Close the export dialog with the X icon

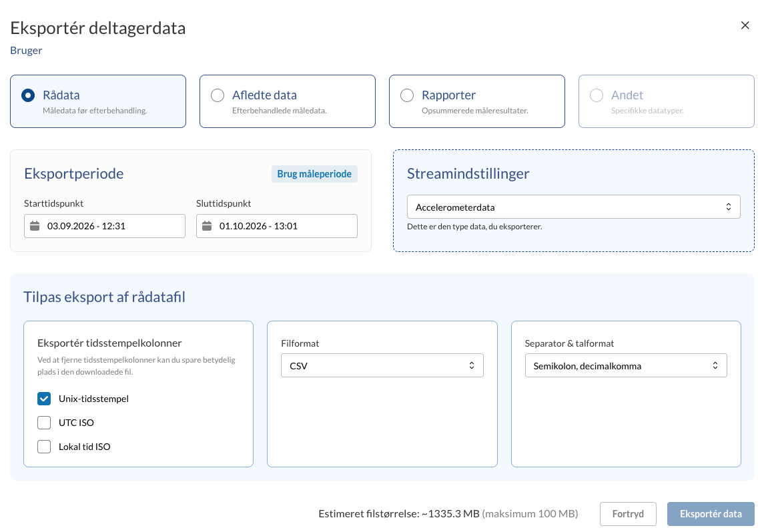click(x=745, y=25)
